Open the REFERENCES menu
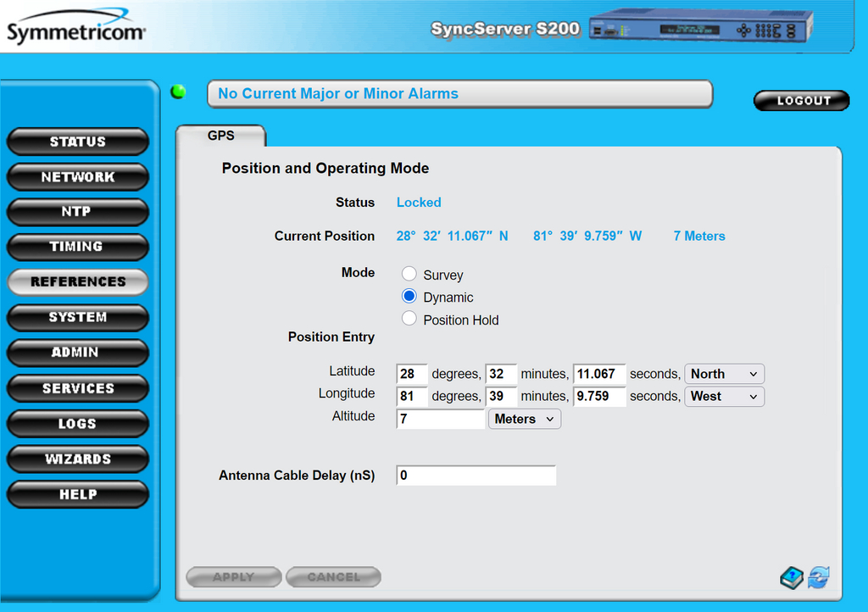 click(78, 281)
